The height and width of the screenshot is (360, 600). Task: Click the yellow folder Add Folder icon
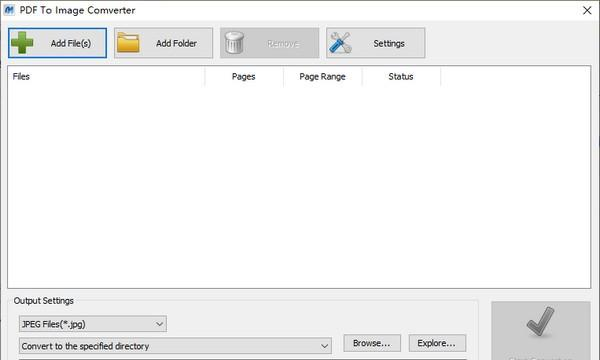pyautogui.click(x=128, y=42)
